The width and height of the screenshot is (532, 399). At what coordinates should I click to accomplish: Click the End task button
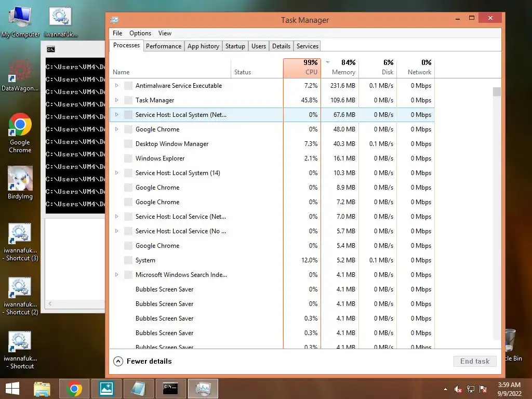(475, 362)
